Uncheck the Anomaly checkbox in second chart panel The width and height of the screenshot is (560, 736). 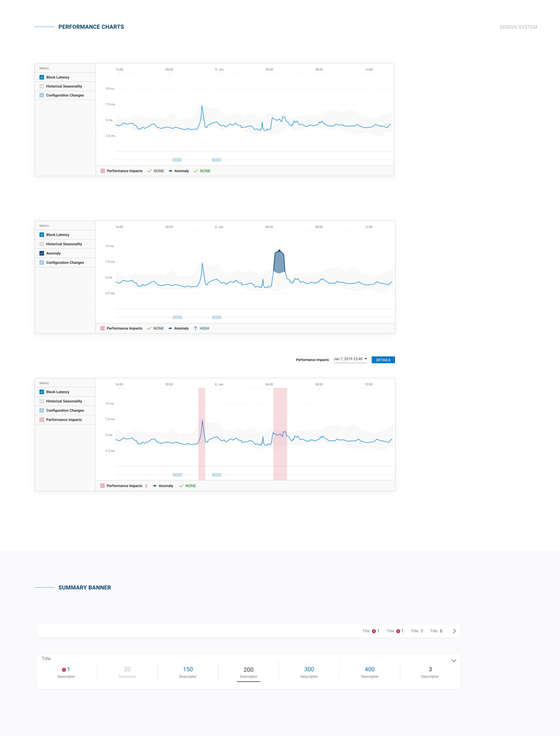coord(42,253)
